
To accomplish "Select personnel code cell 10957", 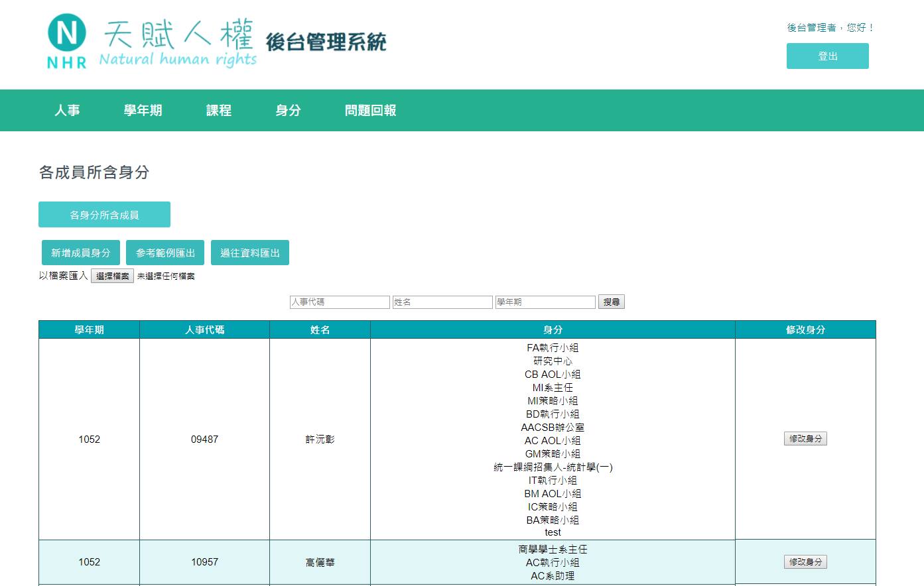I will 205,562.
